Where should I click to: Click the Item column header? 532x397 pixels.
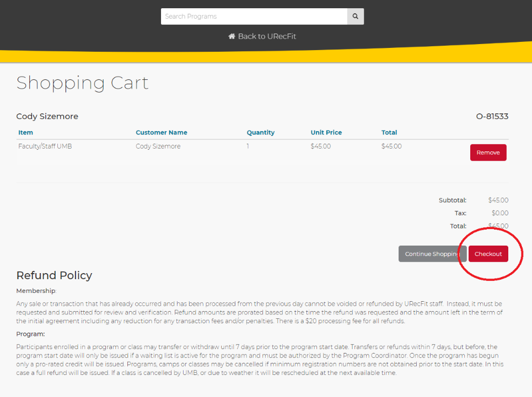click(26, 133)
